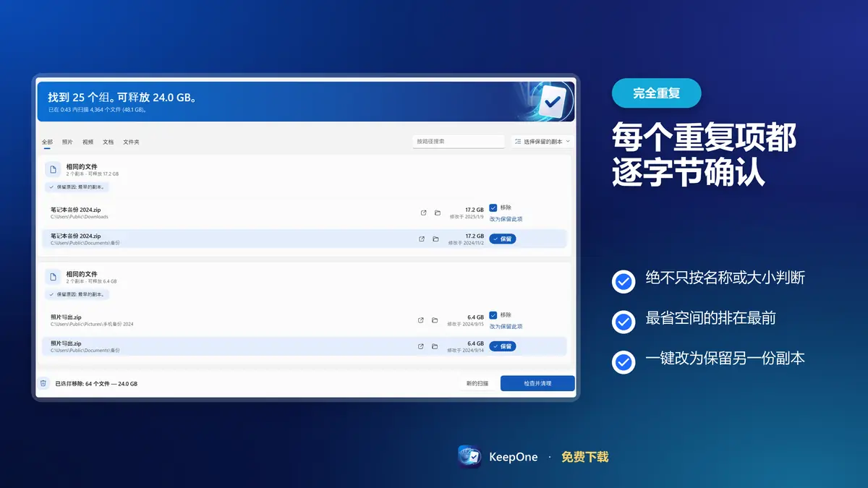Reveal folder of Documents\备份 笔记本备份 2024.zip
Image resolution: width=868 pixels, height=488 pixels.
(x=435, y=239)
